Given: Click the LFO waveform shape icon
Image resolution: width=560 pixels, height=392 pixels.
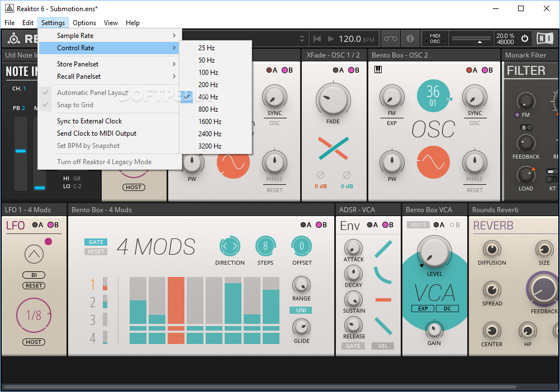Looking at the screenshot, I should [x=34, y=254].
